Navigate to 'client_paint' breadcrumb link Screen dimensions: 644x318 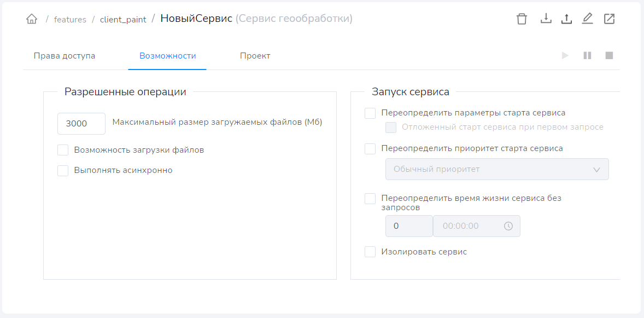coord(123,20)
